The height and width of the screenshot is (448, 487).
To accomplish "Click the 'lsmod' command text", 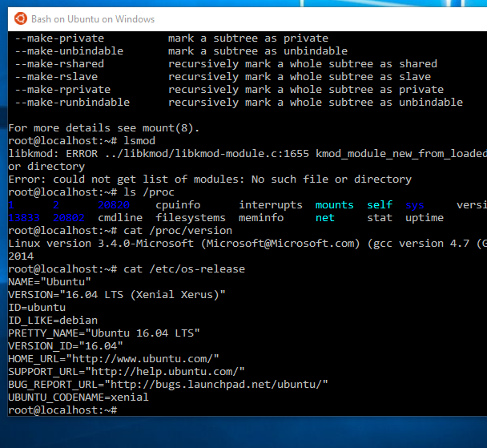I will [139, 141].
